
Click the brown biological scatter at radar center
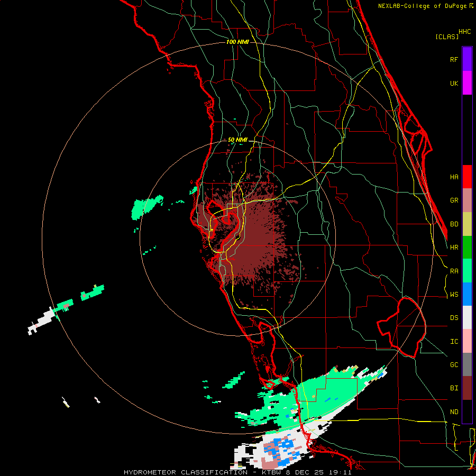pos(252,237)
